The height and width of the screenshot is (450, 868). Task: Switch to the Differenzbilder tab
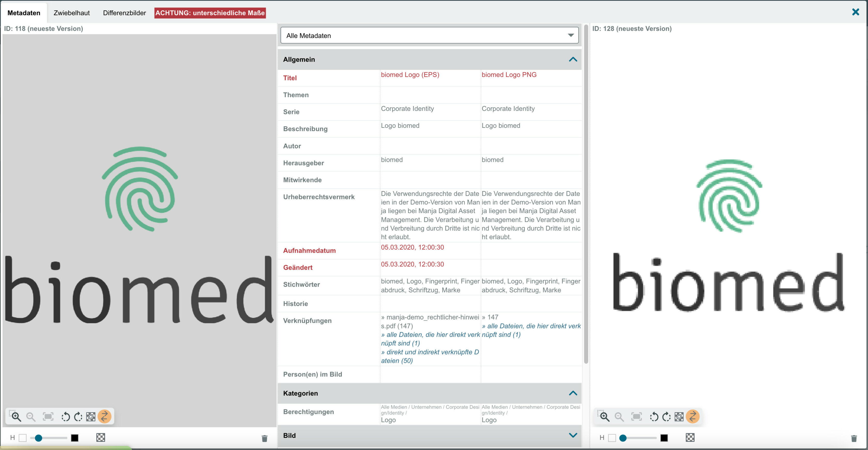click(x=124, y=13)
